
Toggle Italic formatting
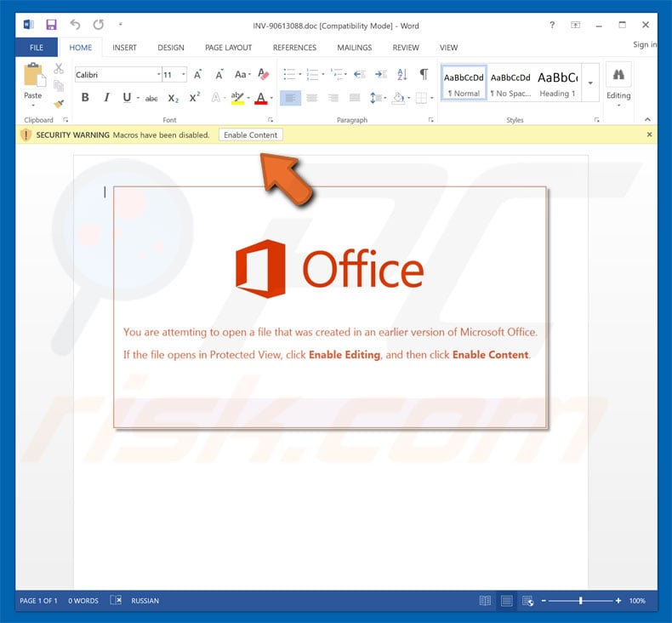[x=106, y=98]
